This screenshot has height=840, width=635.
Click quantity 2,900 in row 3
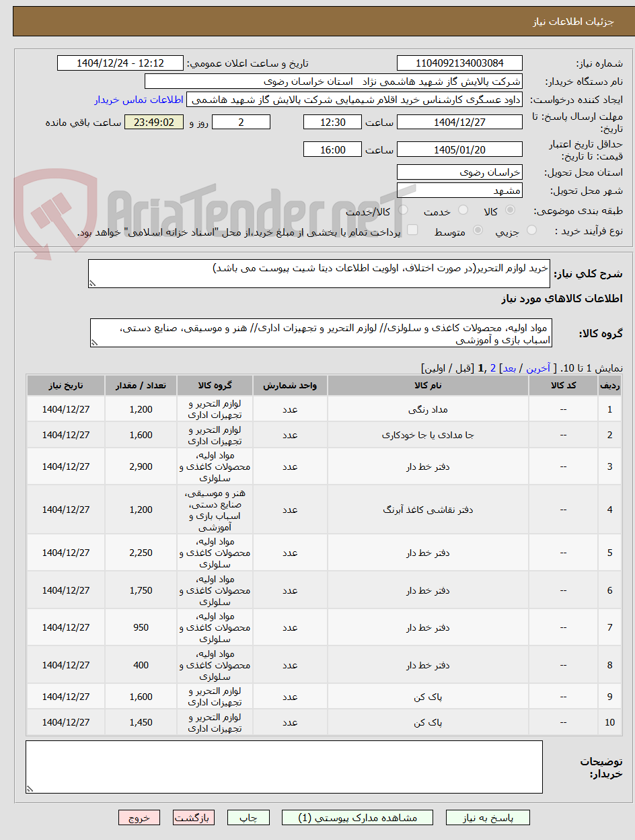141,466
